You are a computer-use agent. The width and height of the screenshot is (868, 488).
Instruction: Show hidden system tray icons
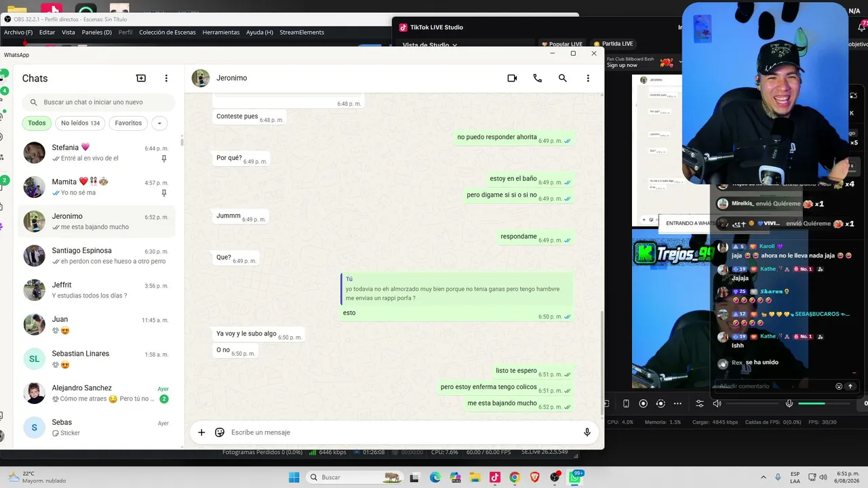(764, 477)
